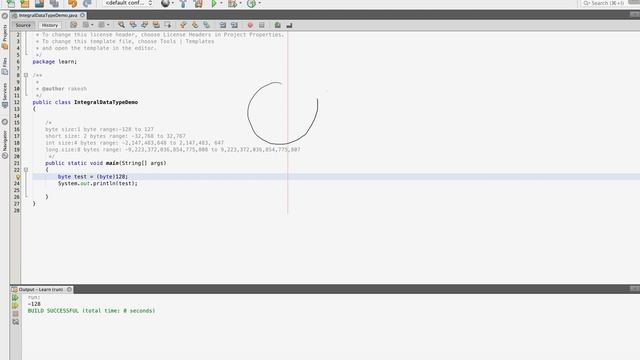Click the globe browser icon
The width and height of the screenshot is (640, 360).
tap(165, 3)
